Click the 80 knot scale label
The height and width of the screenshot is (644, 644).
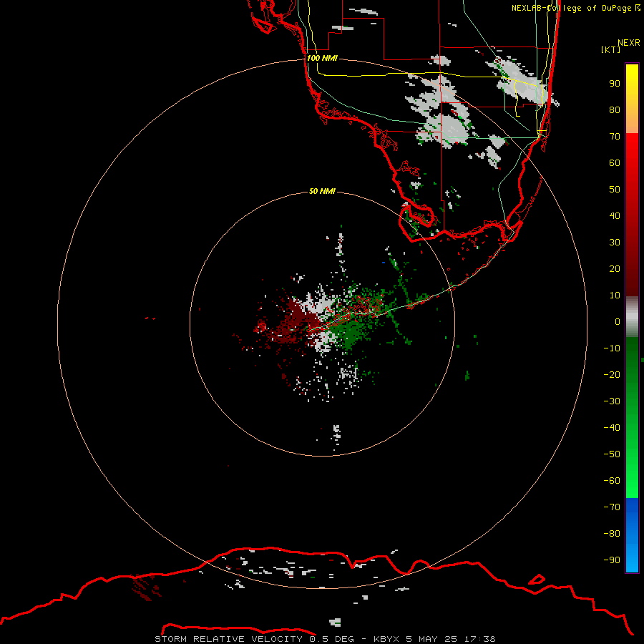(x=615, y=110)
